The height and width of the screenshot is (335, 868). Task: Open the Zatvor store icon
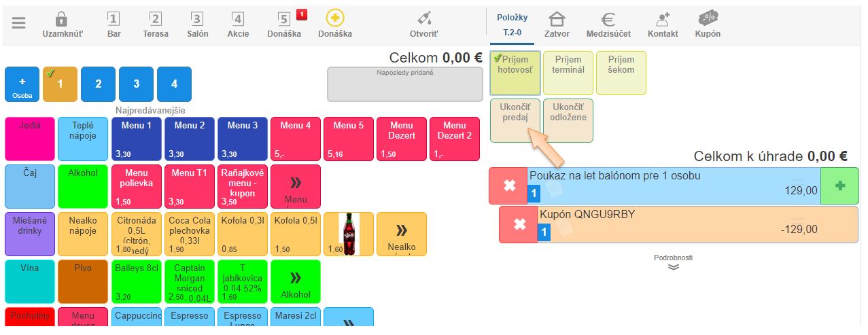tap(557, 19)
